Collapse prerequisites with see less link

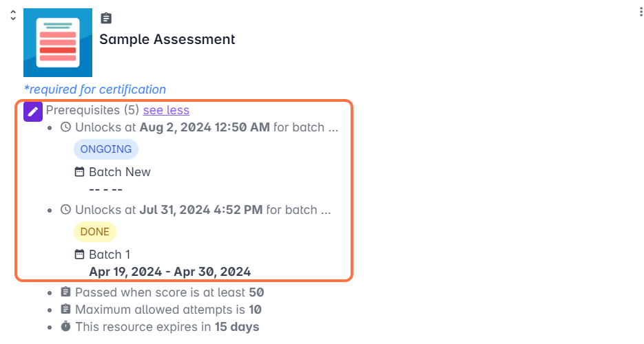pyautogui.click(x=166, y=110)
